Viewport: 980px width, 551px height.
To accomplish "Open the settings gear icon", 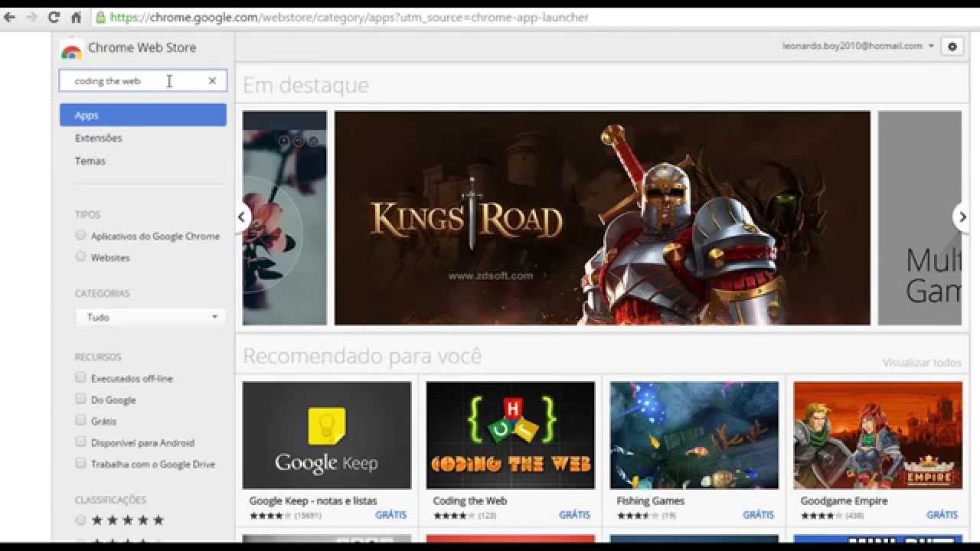I will pyautogui.click(x=952, y=46).
